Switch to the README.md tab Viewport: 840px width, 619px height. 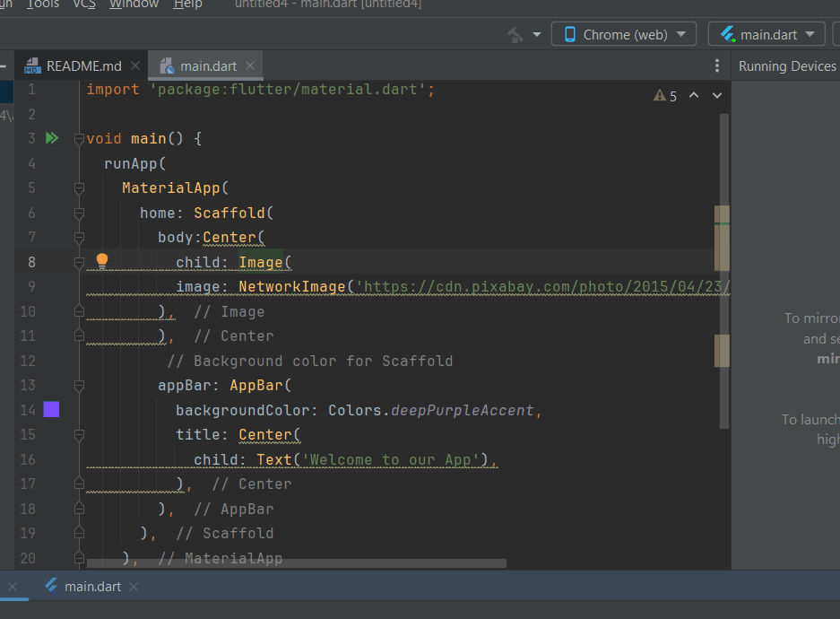tap(82, 65)
